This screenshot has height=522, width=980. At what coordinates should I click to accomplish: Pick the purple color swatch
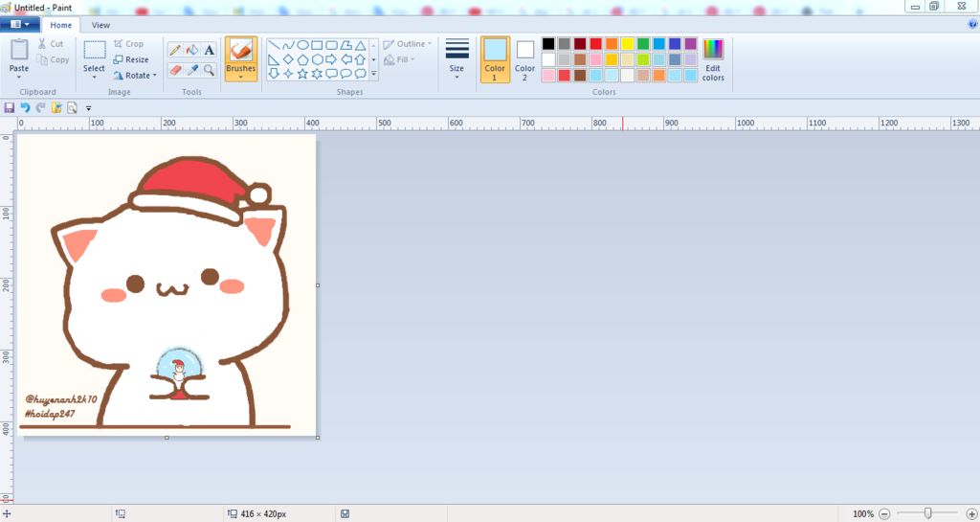691,44
